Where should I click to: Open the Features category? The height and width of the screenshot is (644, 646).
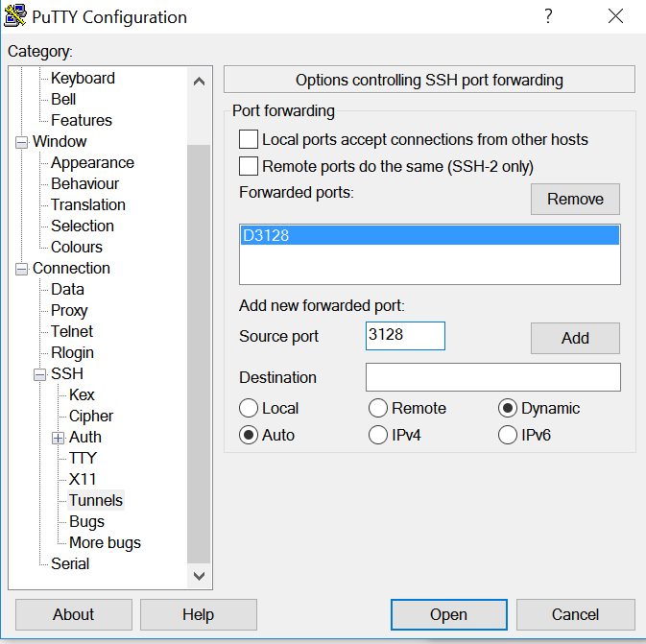(82, 120)
